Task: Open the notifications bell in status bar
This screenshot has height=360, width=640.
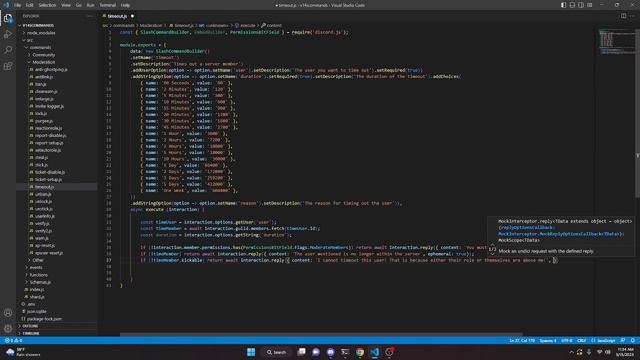Action: (x=633, y=340)
